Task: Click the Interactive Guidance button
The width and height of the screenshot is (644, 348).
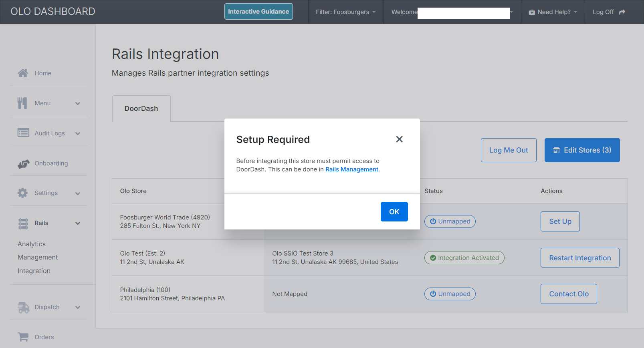Action: coord(258,12)
